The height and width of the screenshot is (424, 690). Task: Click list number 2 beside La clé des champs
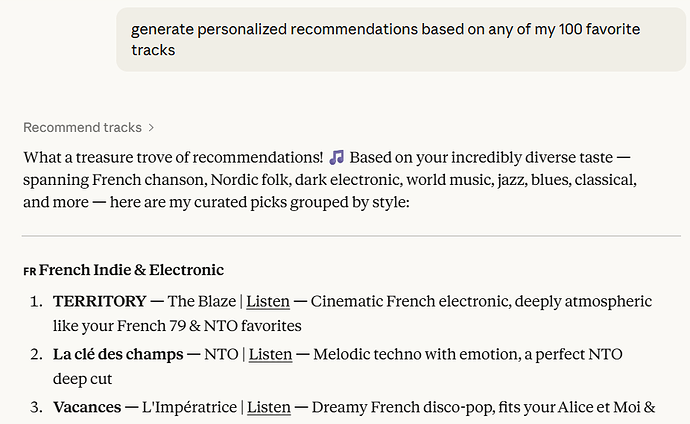[35, 354]
